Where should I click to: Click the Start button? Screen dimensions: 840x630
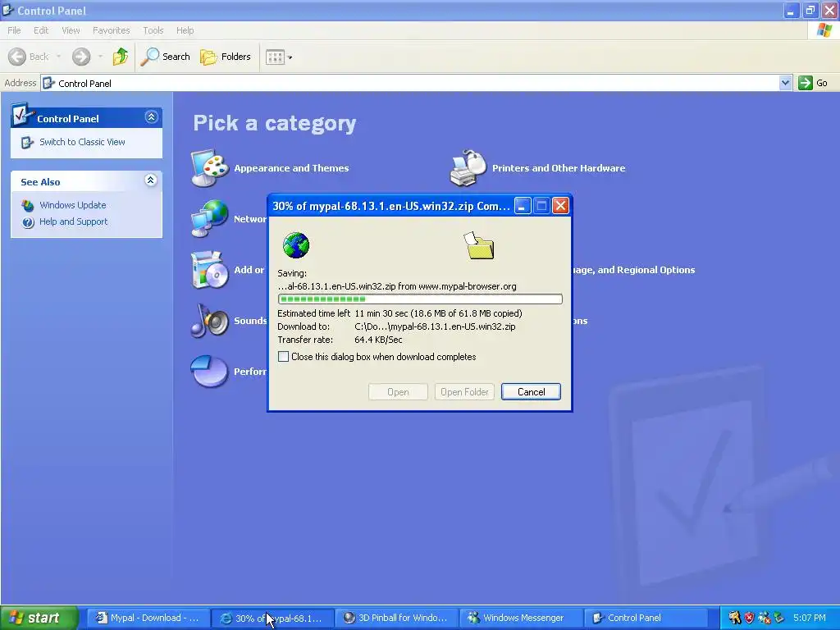click(x=39, y=618)
